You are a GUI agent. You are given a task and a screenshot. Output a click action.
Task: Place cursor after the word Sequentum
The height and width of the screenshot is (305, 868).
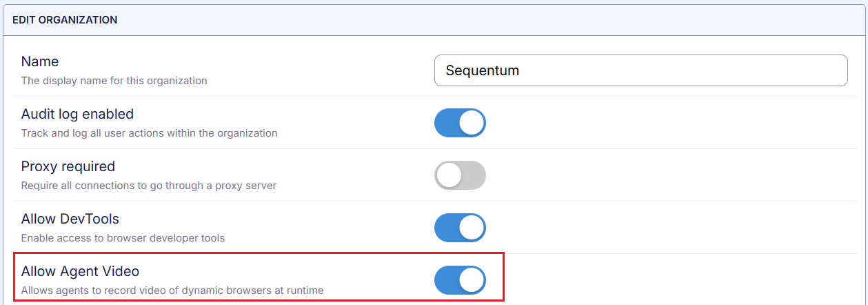pos(521,70)
